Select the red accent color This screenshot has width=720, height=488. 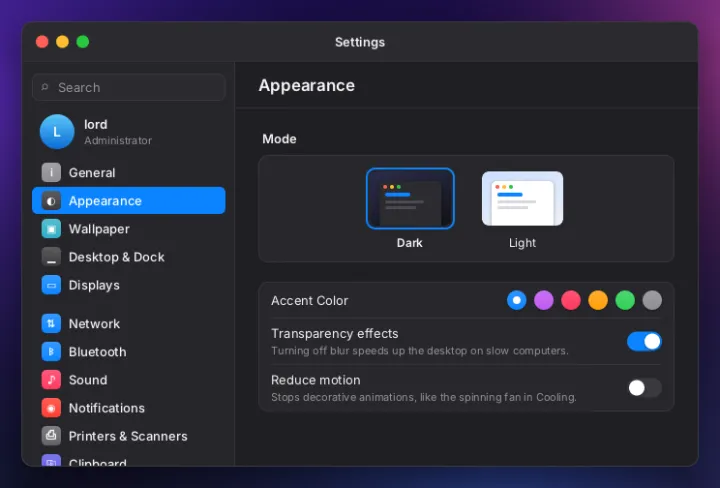click(571, 300)
